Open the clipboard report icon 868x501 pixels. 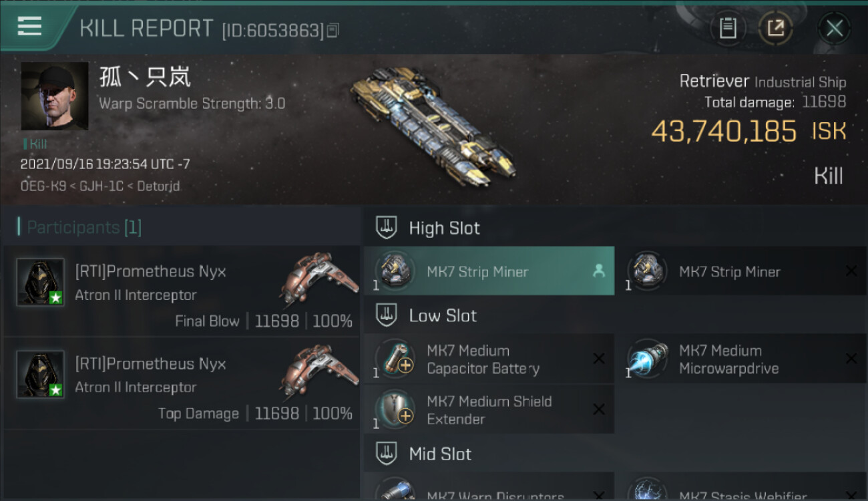(x=728, y=29)
